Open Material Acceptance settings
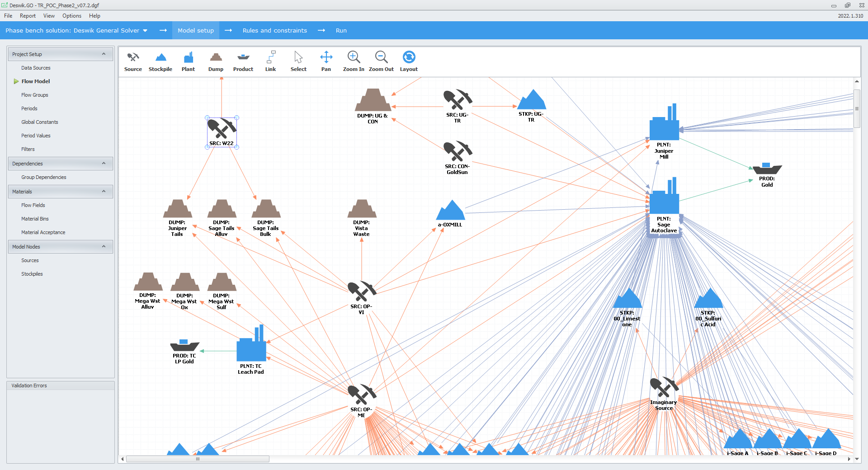The image size is (868, 470). tap(43, 232)
